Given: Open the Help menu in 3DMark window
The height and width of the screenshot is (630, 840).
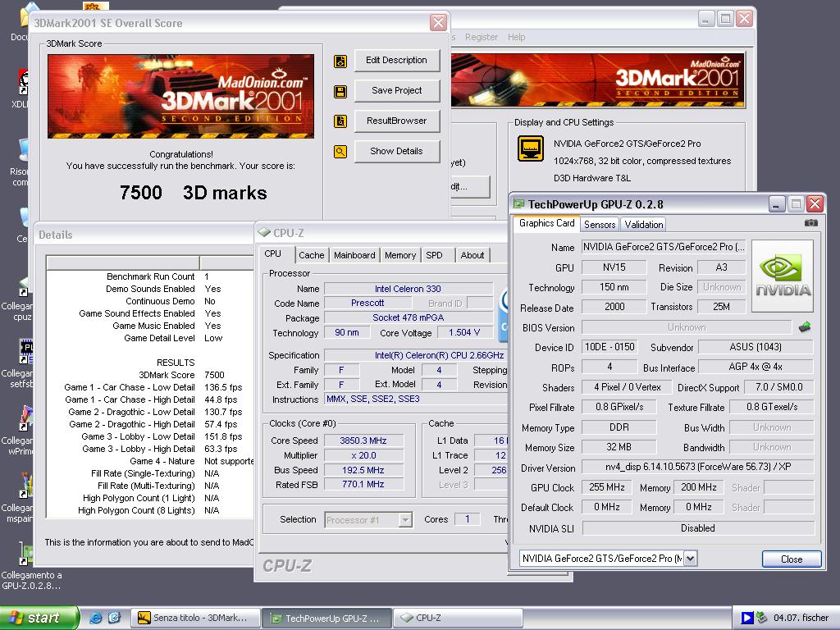Looking at the screenshot, I should [x=517, y=37].
